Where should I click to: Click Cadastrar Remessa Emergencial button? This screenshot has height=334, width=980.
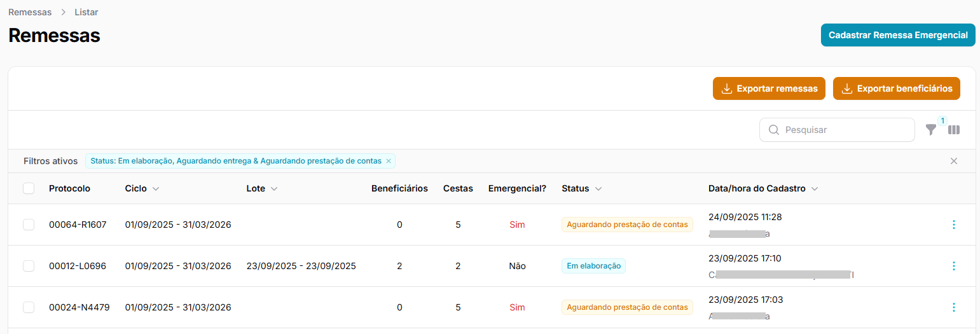click(898, 35)
